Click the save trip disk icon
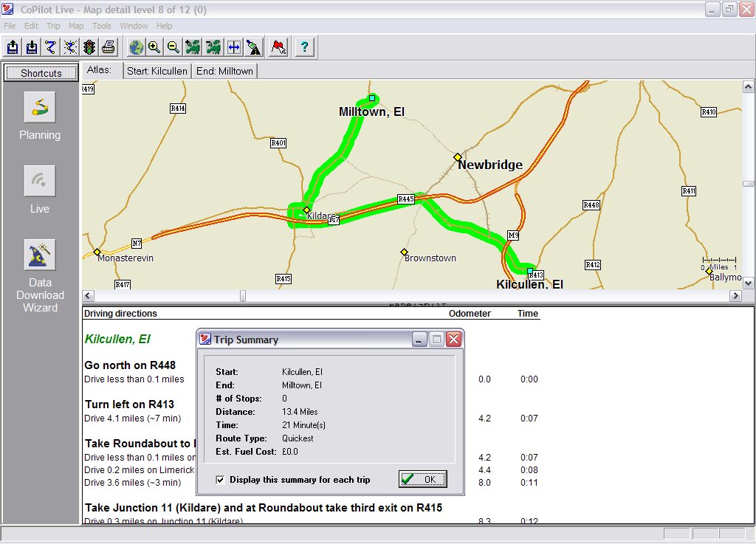Image resolution: width=756 pixels, height=544 pixels. (x=32, y=47)
